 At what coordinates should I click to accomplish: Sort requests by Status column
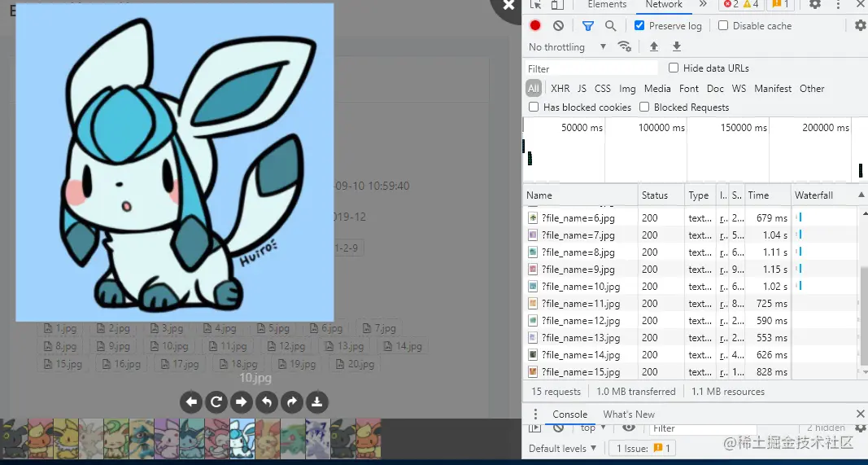coord(661,195)
